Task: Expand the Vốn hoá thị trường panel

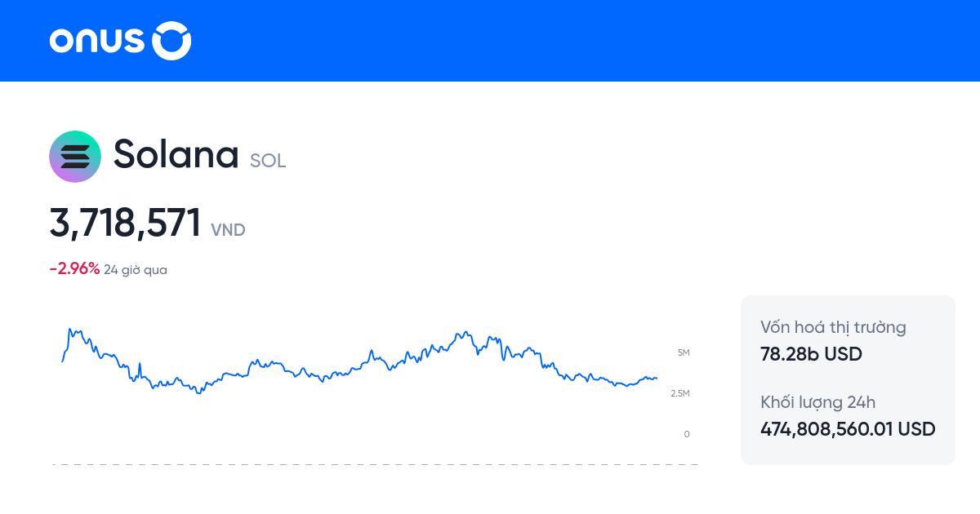Action: tap(832, 326)
